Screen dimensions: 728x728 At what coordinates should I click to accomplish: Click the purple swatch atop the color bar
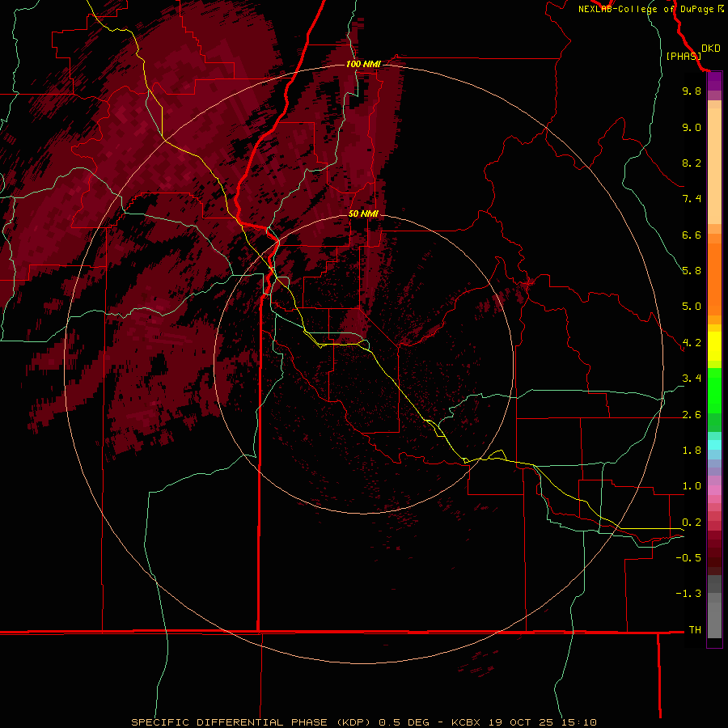coord(714,81)
